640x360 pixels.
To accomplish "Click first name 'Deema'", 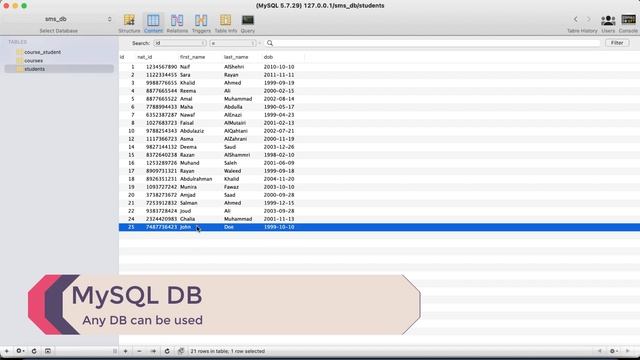I will pos(188,147).
